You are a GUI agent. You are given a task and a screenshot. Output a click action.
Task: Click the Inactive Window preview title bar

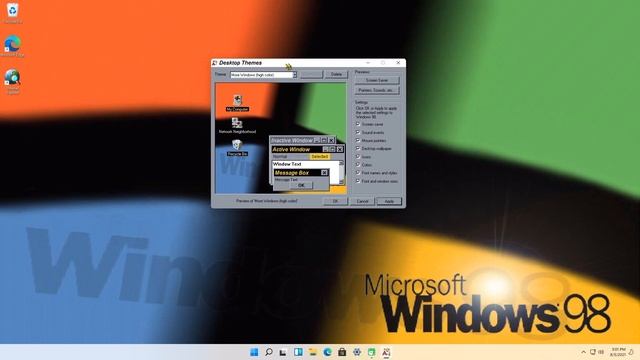[x=302, y=140]
